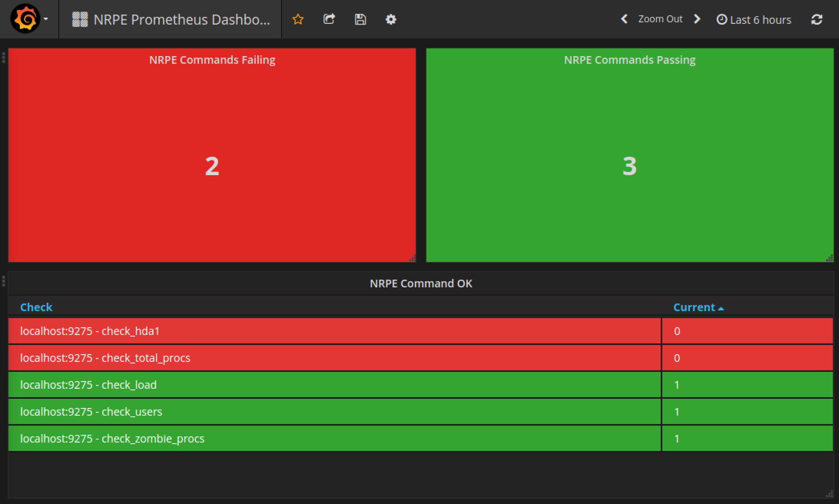Screen dimensions: 839x504
Task: Open the top row options handle
Action: (3, 58)
